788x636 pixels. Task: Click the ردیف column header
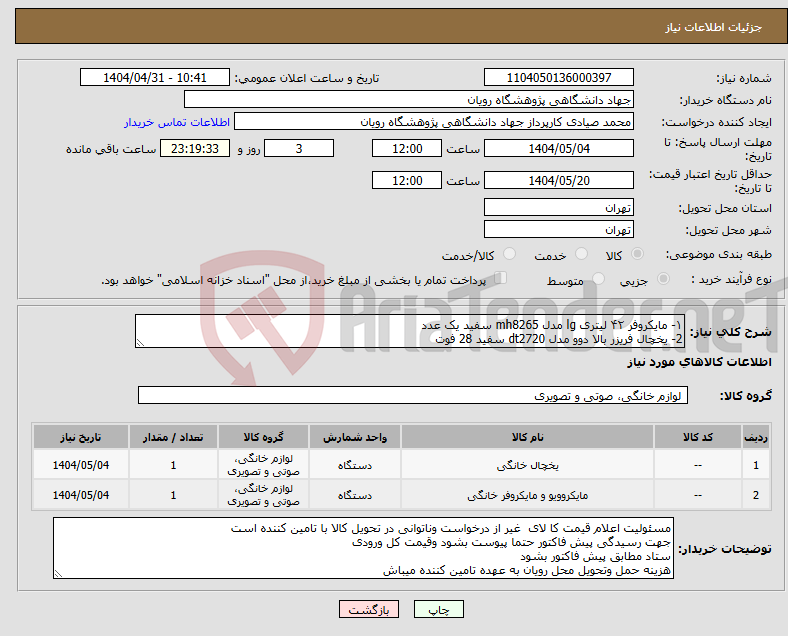pyautogui.click(x=755, y=437)
